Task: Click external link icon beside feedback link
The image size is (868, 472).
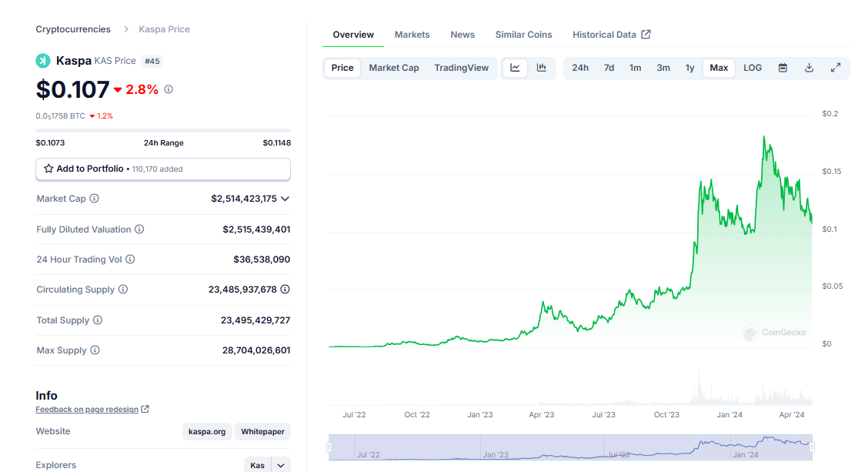Action: [145, 409]
